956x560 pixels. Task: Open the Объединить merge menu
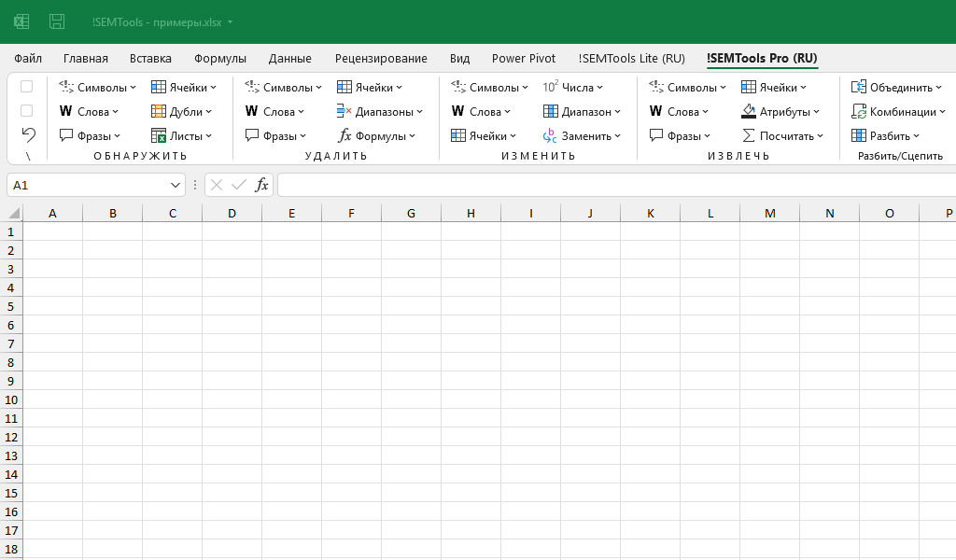tap(896, 87)
